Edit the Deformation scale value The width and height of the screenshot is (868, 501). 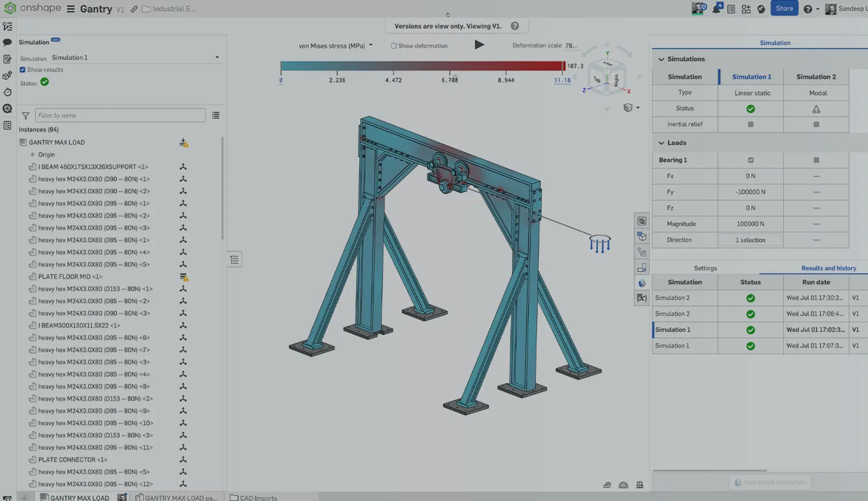click(x=571, y=46)
